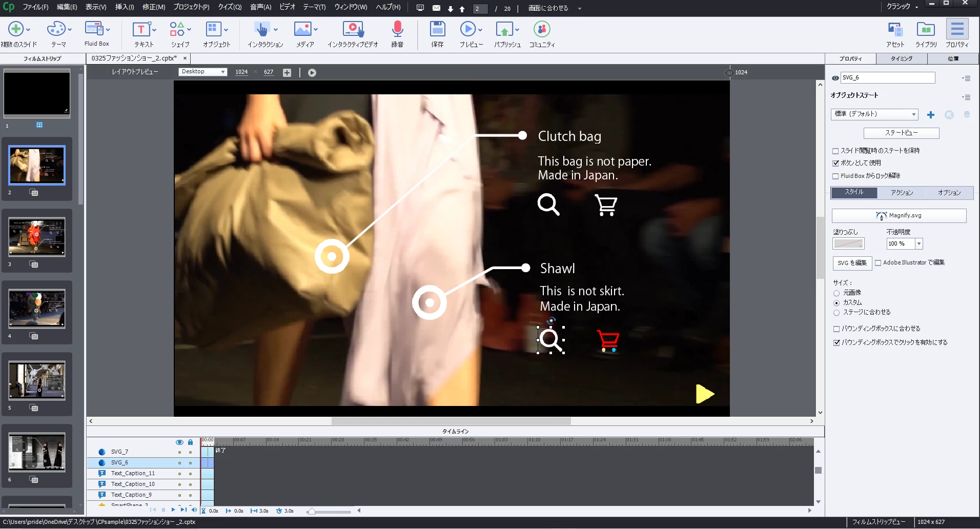Toggle all-layers visibility eye in timeline header
Image resolution: width=980 pixels, height=529 pixels.
179,442
